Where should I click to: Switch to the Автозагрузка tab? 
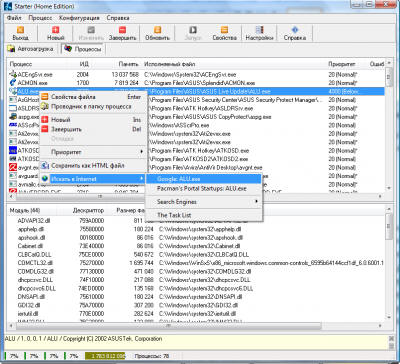31,49
